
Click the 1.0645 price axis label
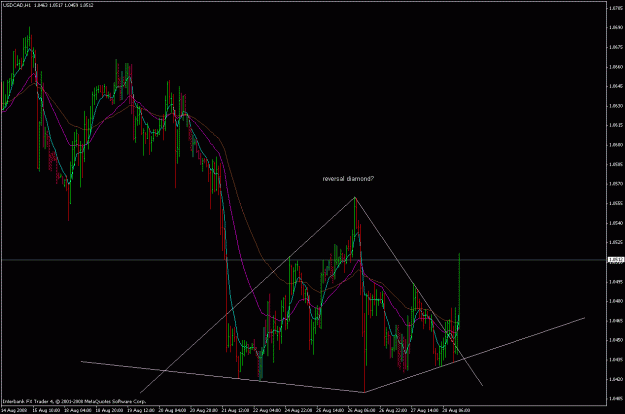point(616,86)
